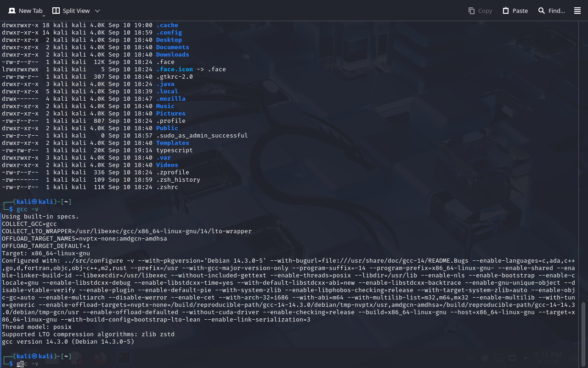The width and height of the screenshot is (588, 368).
Task: Click the .face.icon symlink name
Action: [175, 69]
